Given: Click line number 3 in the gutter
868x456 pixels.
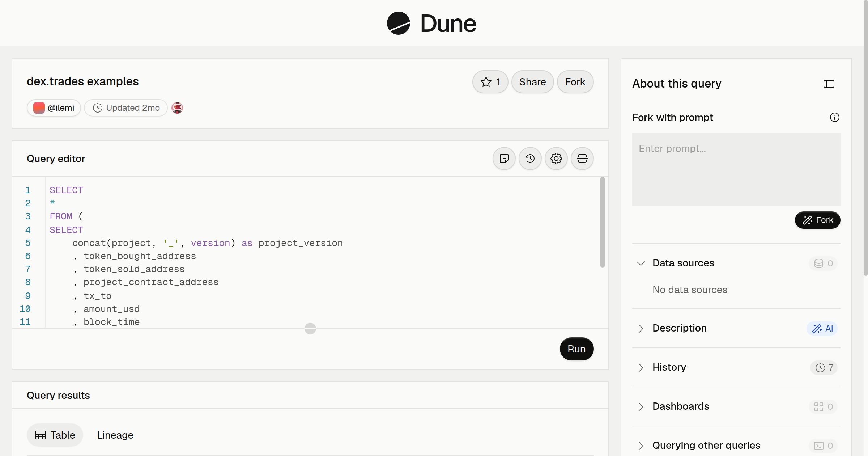Looking at the screenshot, I should (28, 216).
